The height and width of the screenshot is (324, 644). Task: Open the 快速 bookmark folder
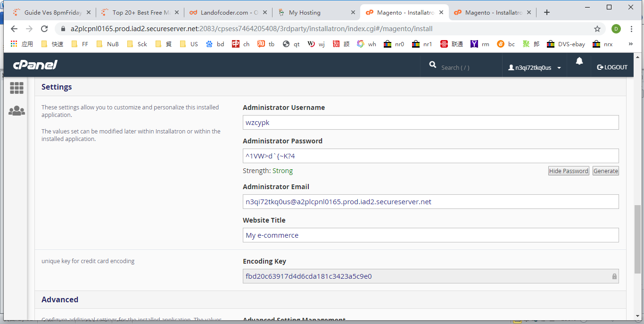(x=52, y=44)
